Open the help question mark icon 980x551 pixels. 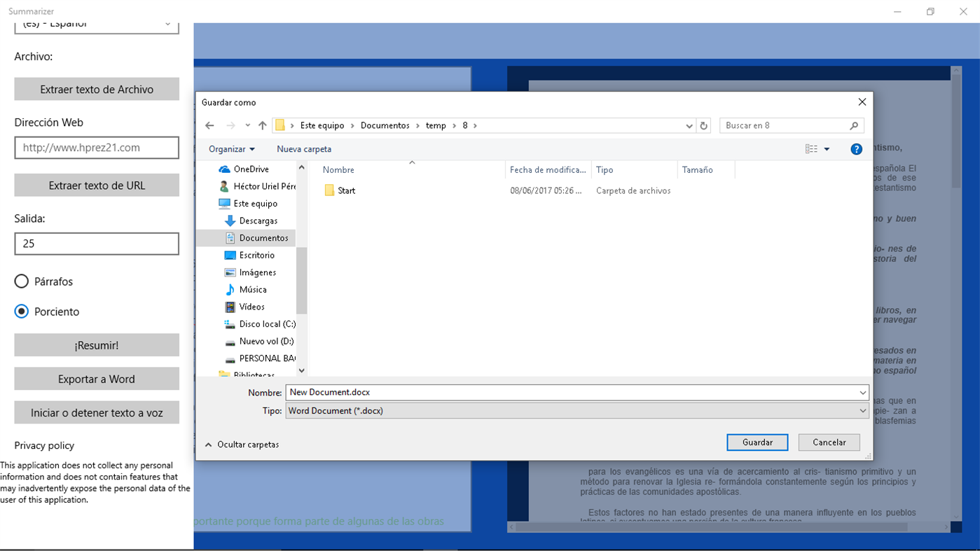click(856, 148)
